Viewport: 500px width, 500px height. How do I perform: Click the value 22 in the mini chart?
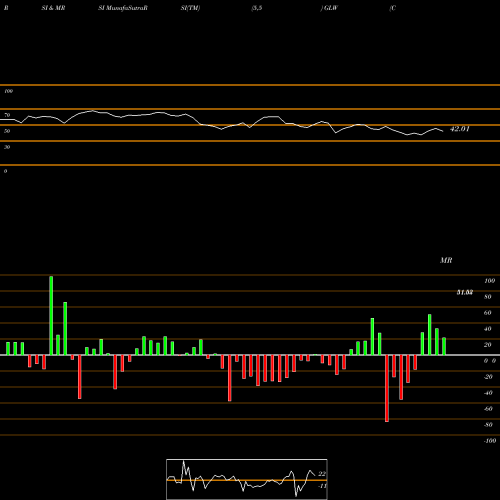pyautogui.click(x=322, y=474)
